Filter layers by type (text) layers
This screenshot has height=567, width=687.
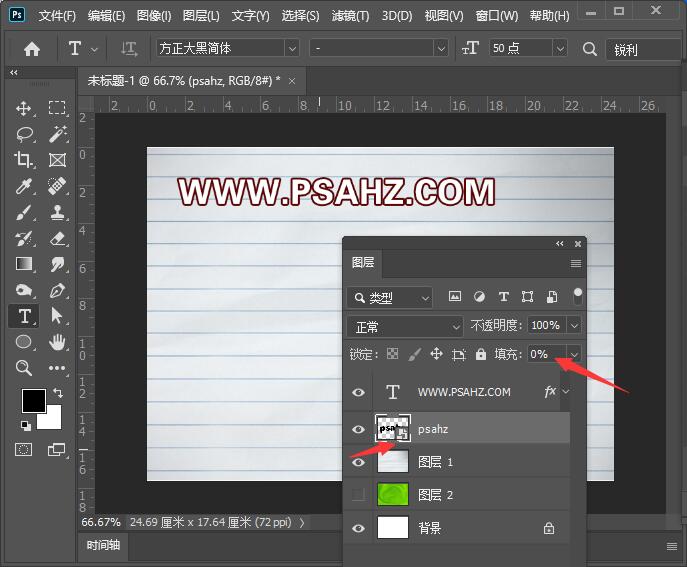[x=504, y=297]
